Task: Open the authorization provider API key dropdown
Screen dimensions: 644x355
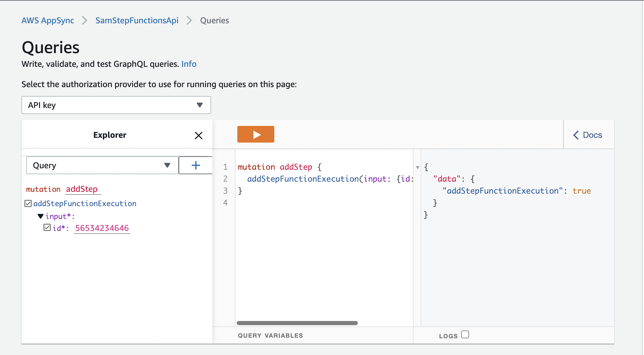Action: pos(116,105)
